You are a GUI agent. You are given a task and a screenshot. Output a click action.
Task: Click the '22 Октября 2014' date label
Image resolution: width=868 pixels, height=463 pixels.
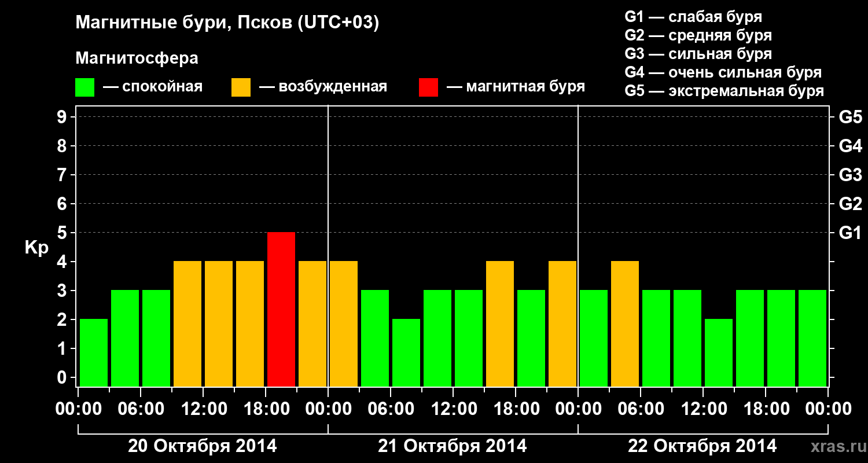coord(703,446)
